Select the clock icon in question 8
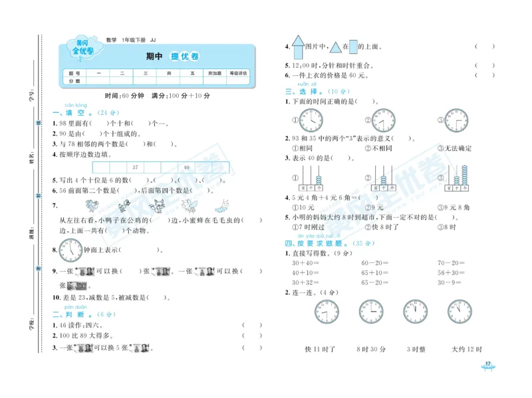 click(x=70, y=250)
